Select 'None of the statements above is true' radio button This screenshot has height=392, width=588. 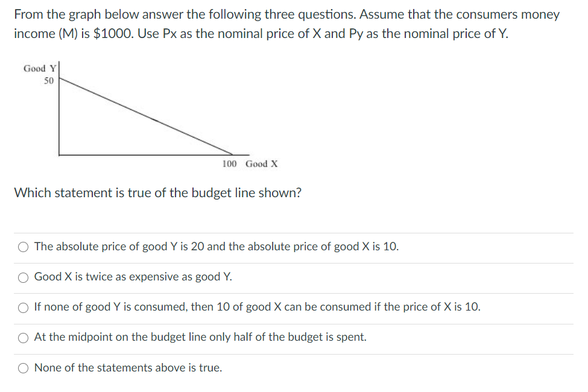tap(24, 368)
